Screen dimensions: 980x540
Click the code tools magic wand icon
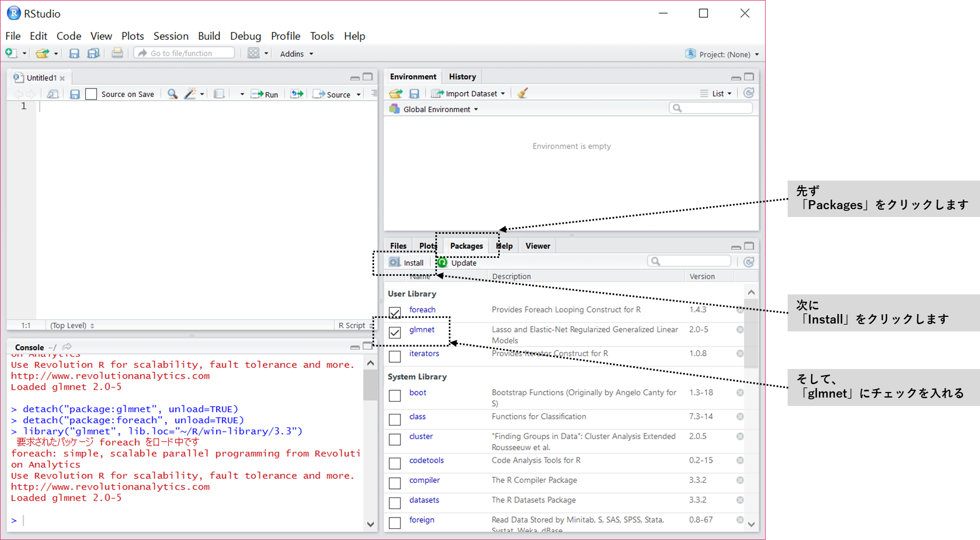[190, 94]
